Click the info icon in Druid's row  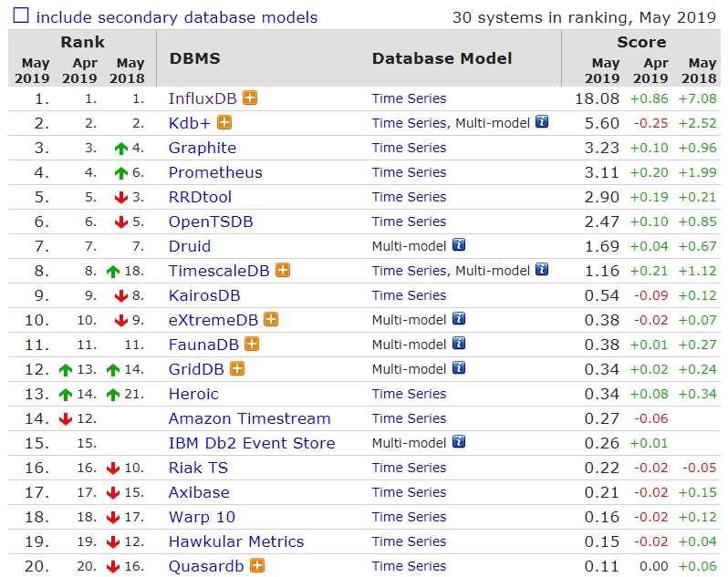pos(459,246)
